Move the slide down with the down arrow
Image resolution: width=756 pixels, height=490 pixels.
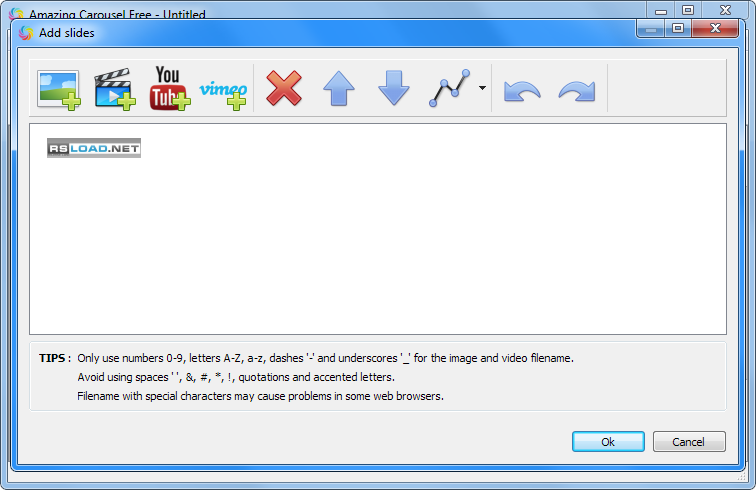[x=393, y=88]
